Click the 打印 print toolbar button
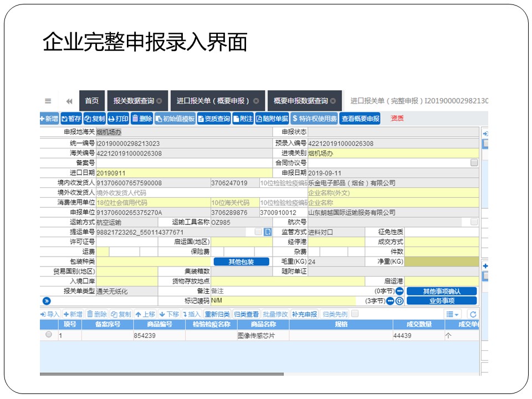The width and height of the screenshot is (532, 399). click(x=118, y=119)
